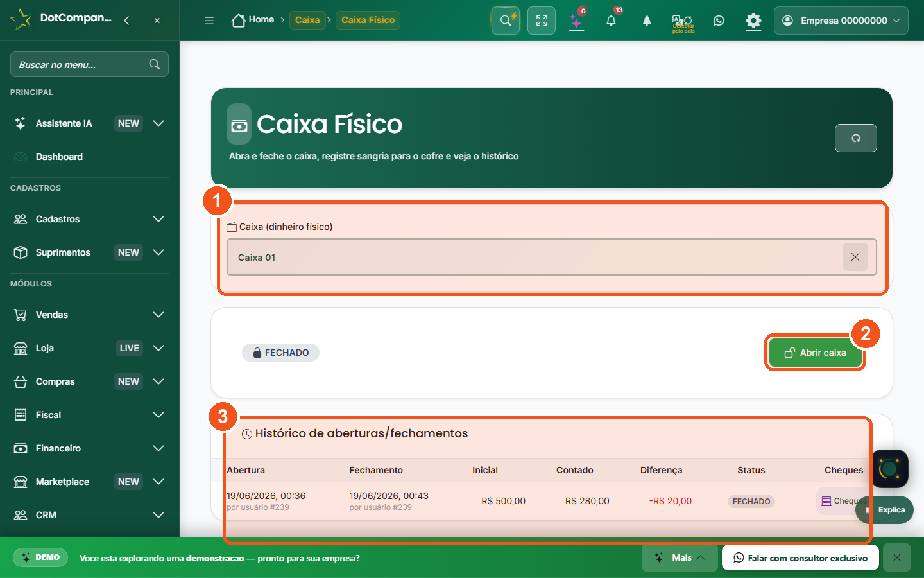Click the FECHADO status badge
Image resolution: width=924 pixels, height=578 pixels.
280,353
